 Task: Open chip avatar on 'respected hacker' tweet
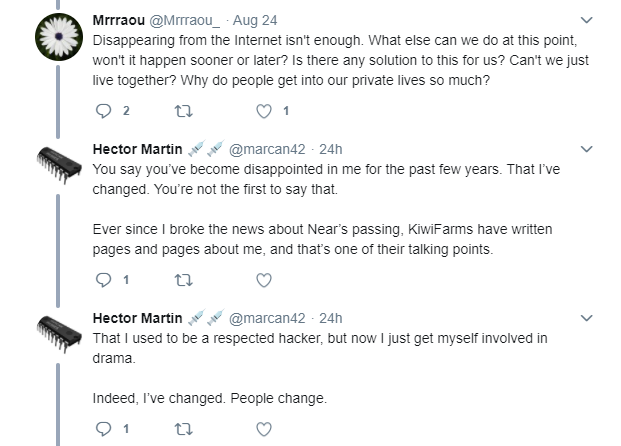pyautogui.click(x=59, y=334)
